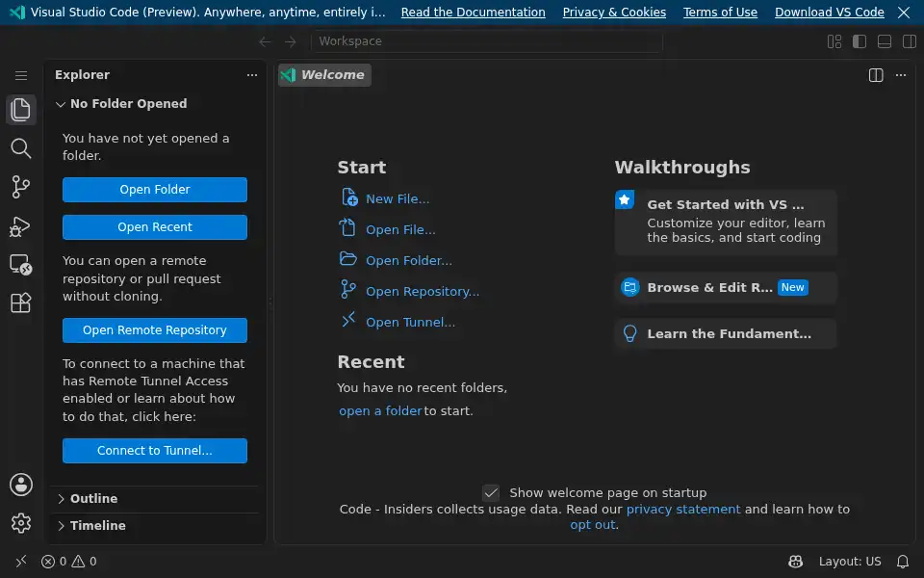Viewport: 924px width, 578px height.
Task: Open the privacy statement link
Action: (683, 509)
